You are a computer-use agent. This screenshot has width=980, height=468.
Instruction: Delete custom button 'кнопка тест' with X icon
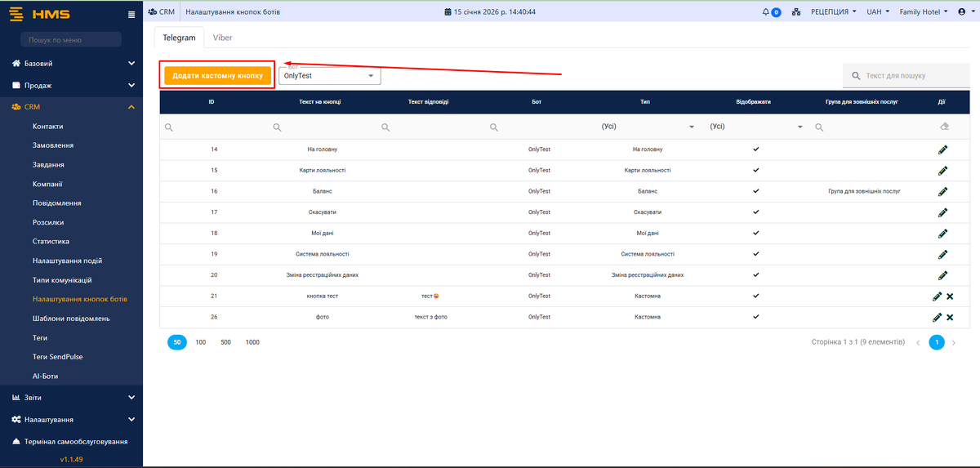[x=950, y=296]
